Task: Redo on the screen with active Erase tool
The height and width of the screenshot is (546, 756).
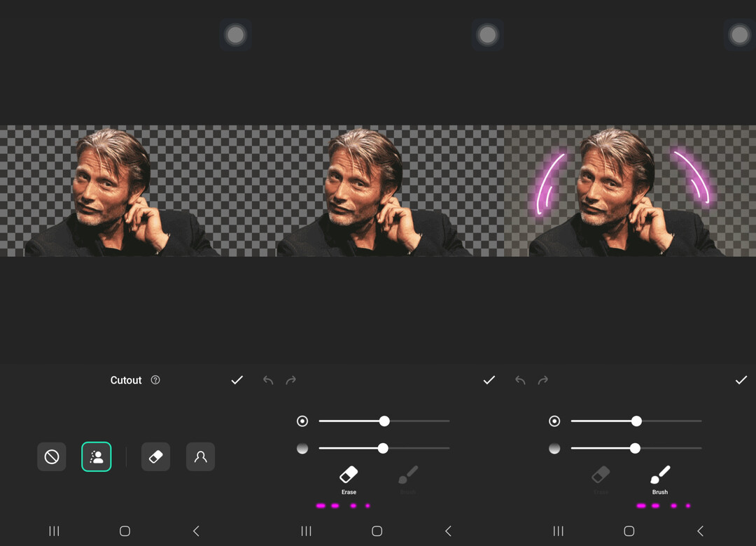Action: click(x=291, y=380)
